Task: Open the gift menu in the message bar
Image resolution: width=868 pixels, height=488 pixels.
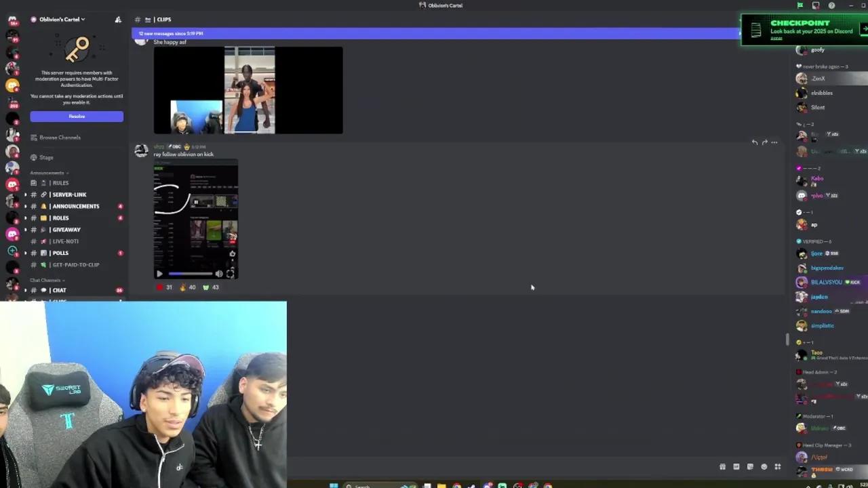Action: 722,466
